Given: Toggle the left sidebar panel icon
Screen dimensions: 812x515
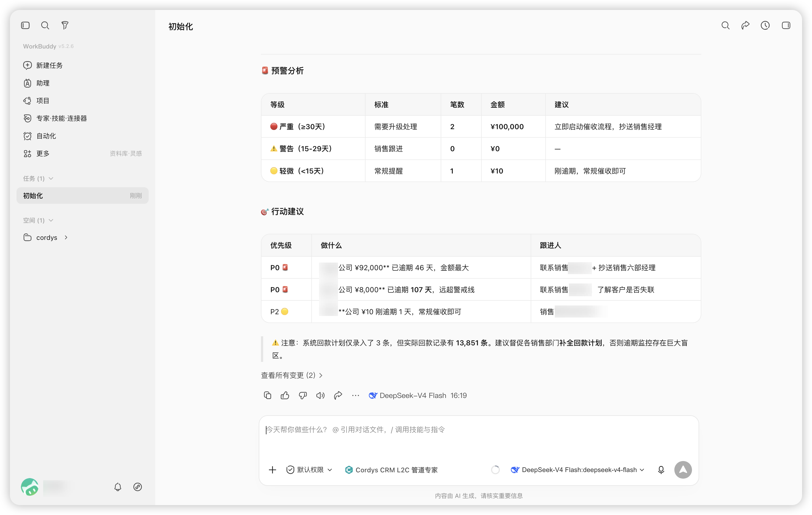Looking at the screenshot, I should point(25,25).
